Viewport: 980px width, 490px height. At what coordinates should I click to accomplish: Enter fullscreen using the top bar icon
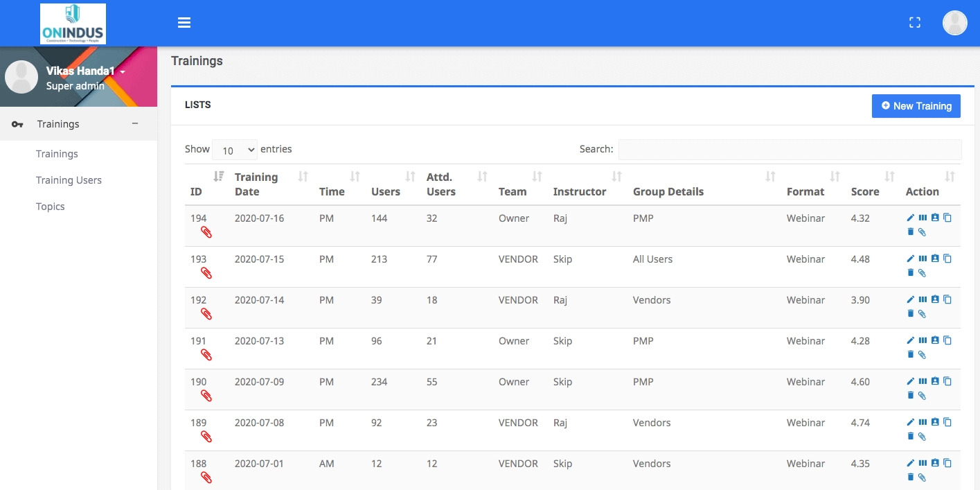click(914, 23)
